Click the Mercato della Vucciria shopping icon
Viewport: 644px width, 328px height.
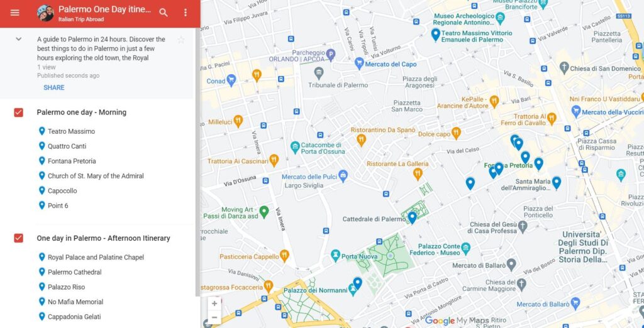coord(576,111)
